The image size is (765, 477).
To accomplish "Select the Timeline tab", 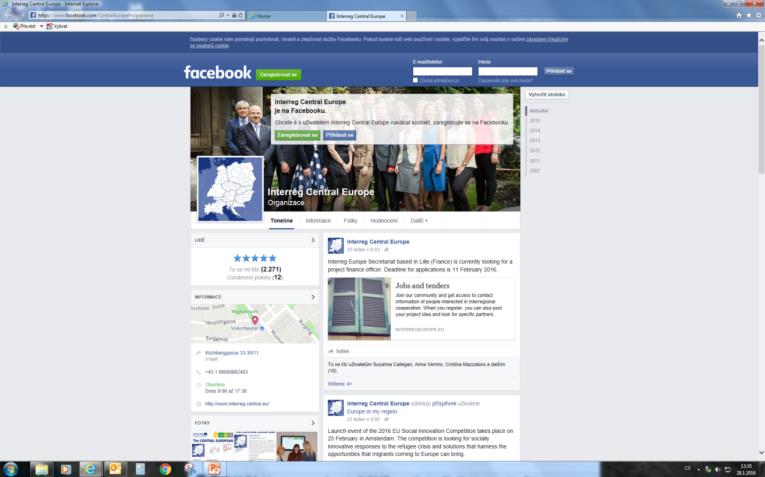I will 282,221.
